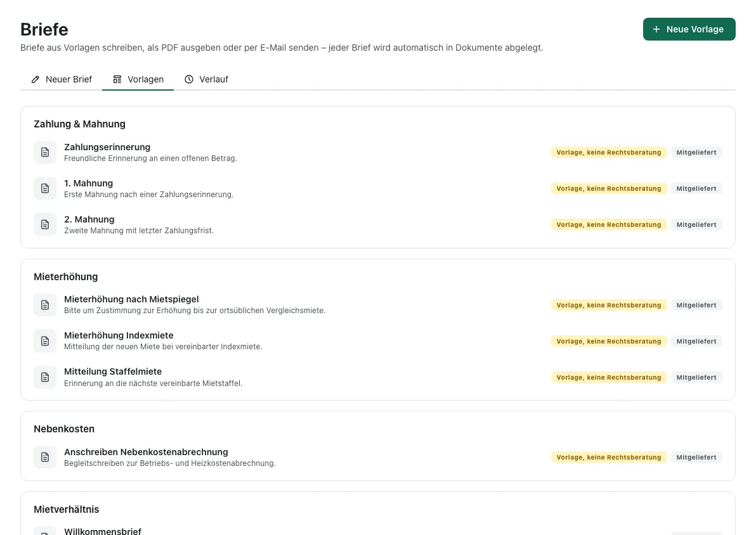Click the document icon for Mieterhöhung Indexmiete
This screenshot has height=535, width=756.
(x=45, y=341)
